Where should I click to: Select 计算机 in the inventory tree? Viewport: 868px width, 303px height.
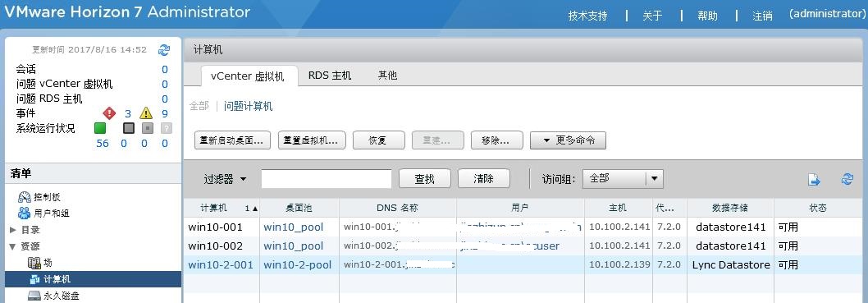(57, 279)
